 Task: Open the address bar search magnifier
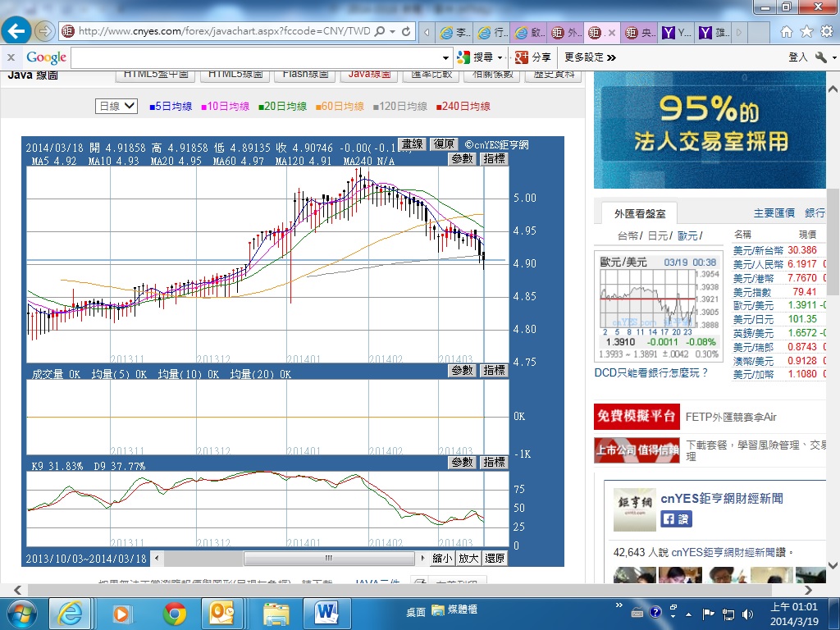(x=380, y=32)
